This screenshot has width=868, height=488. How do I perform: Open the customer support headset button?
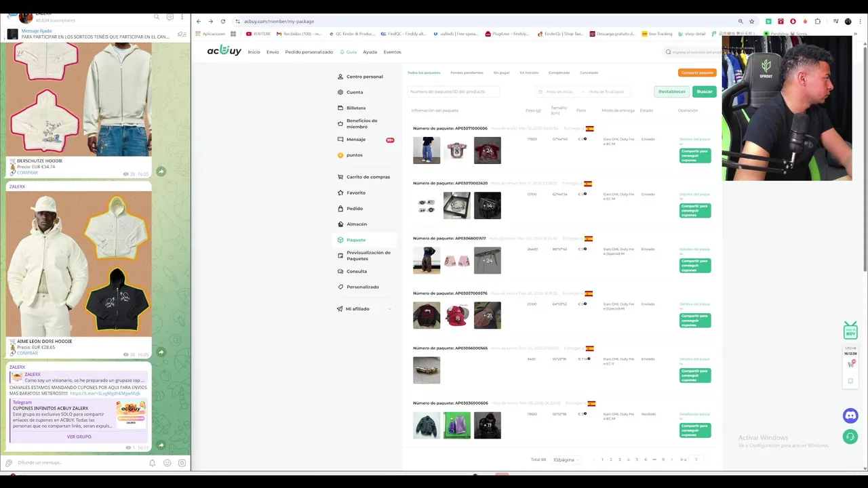coord(850,437)
